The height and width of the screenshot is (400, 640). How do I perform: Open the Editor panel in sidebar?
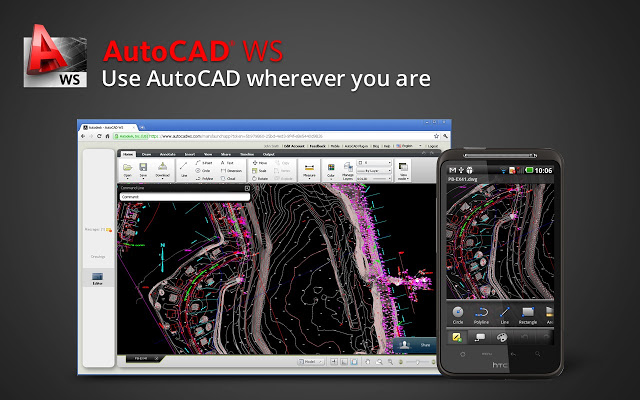98,278
